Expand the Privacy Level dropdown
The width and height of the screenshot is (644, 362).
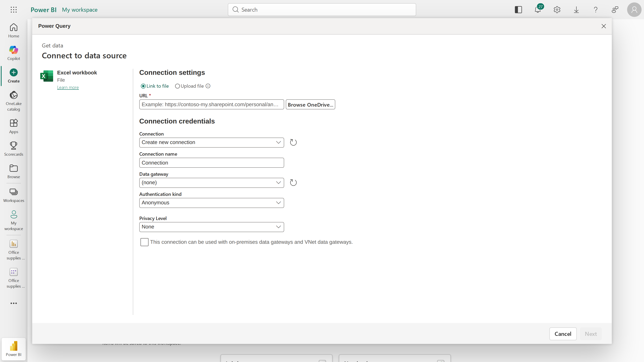coord(211,227)
